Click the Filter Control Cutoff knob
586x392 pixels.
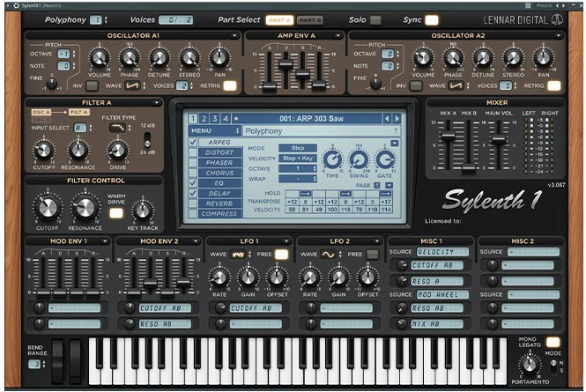[x=48, y=207]
